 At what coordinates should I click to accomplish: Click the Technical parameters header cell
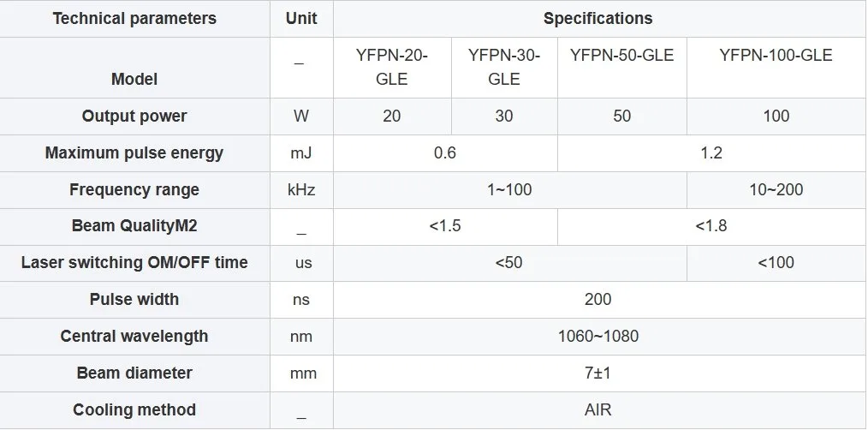pyautogui.click(x=134, y=19)
